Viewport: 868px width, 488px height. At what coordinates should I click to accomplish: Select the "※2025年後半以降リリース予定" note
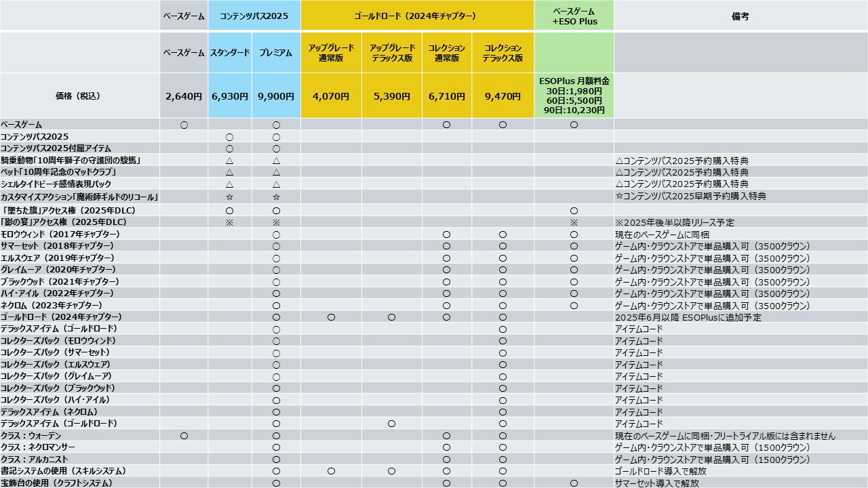pyautogui.click(x=675, y=222)
